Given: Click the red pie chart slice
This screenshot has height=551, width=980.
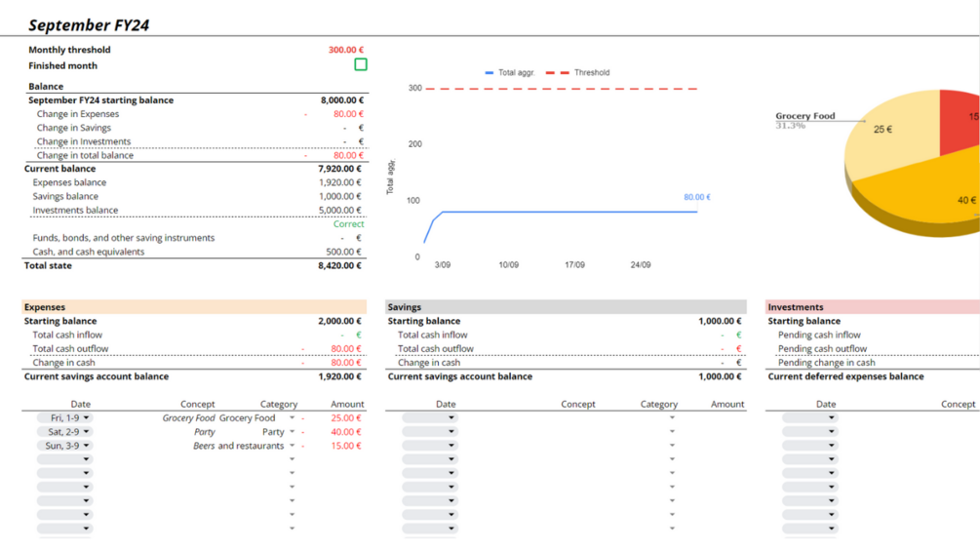Looking at the screenshot, I should pyautogui.click(x=960, y=122).
